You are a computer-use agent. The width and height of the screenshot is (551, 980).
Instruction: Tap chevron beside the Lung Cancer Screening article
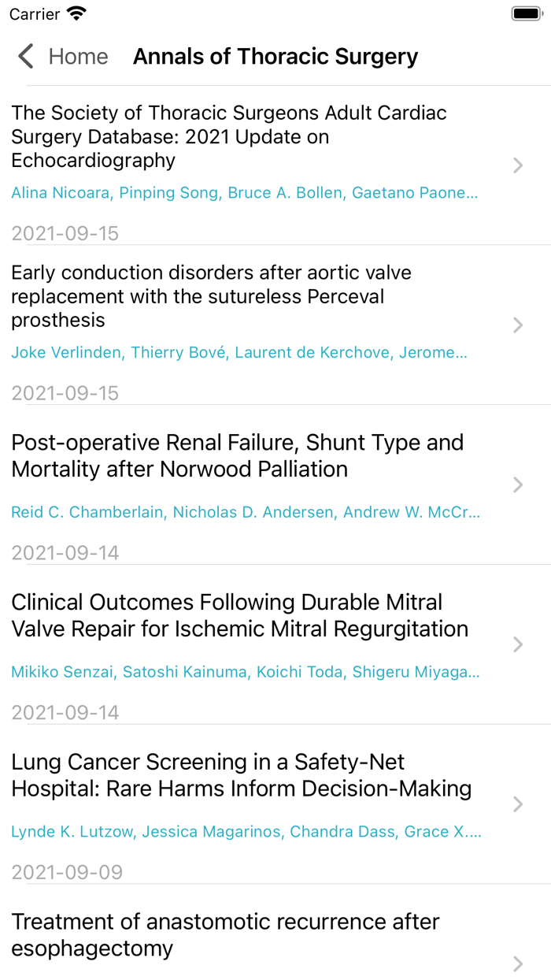(518, 804)
